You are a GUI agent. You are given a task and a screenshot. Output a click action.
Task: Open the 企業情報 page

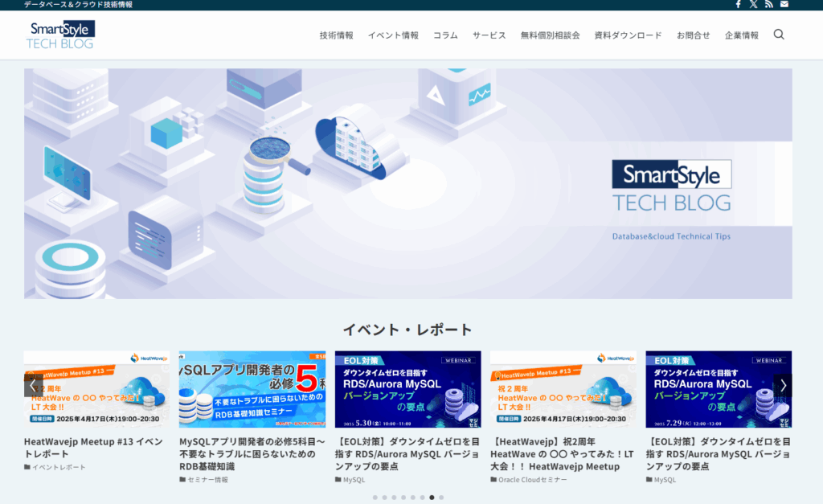pos(742,35)
